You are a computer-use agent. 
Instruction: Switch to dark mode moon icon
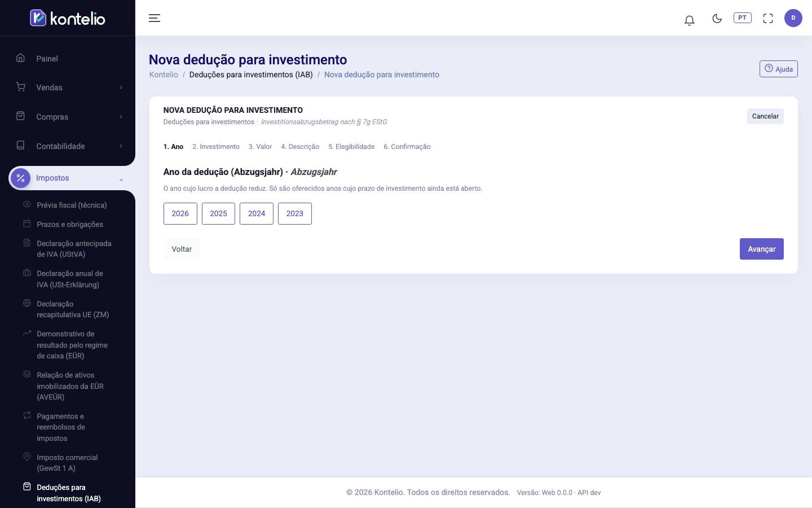point(717,18)
